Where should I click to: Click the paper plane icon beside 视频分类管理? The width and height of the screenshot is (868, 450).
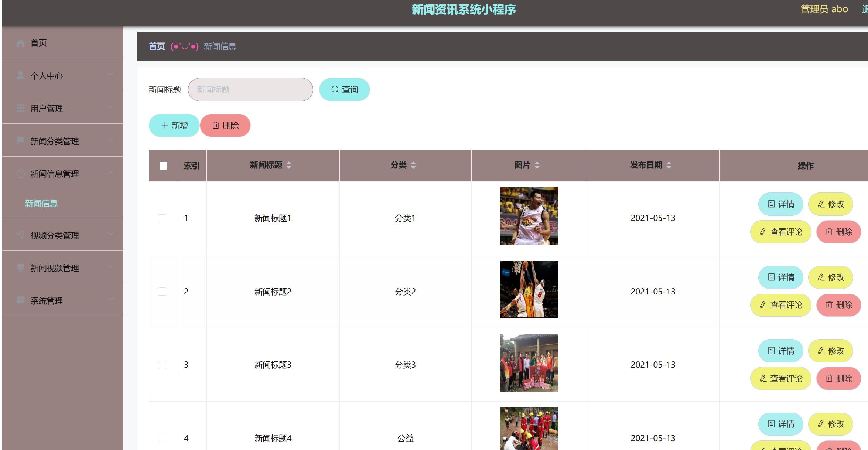coord(21,235)
